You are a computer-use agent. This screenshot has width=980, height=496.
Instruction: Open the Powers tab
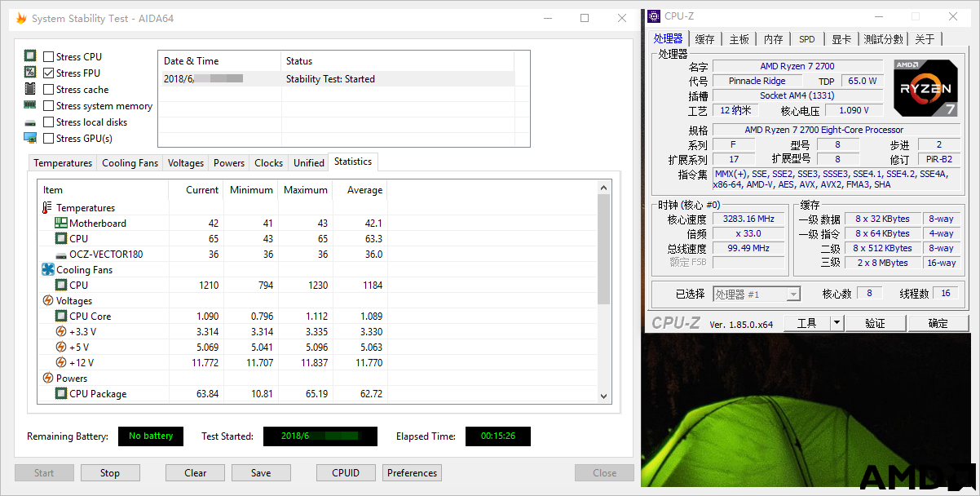click(x=229, y=163)
